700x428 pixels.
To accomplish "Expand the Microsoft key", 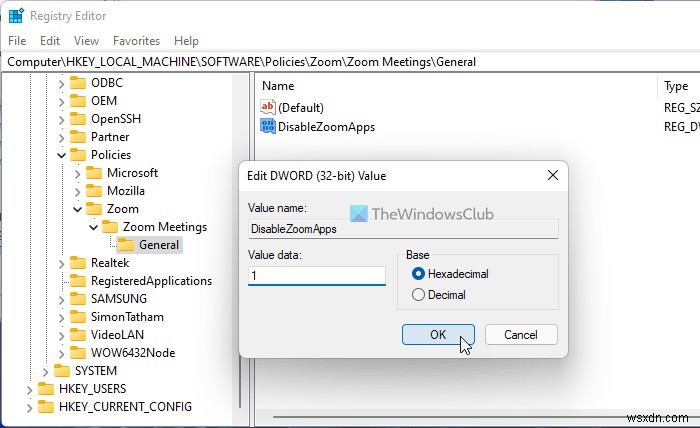I will pos(77,174).
